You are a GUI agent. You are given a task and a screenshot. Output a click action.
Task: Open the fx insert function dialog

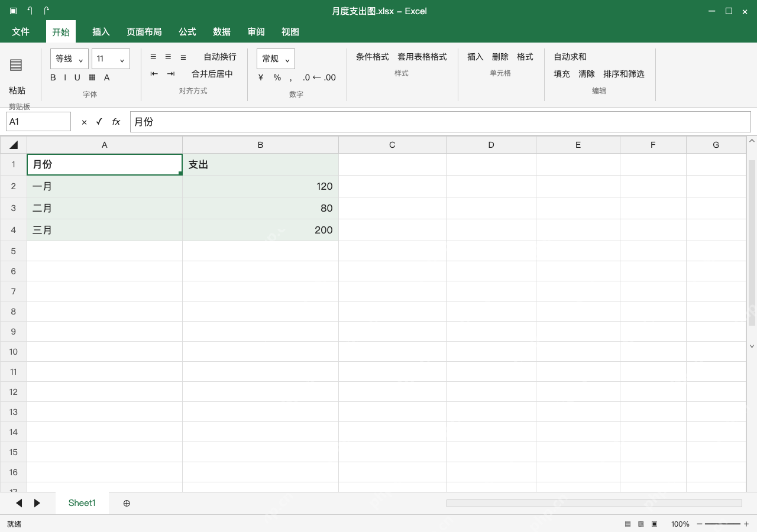(116, 122)
